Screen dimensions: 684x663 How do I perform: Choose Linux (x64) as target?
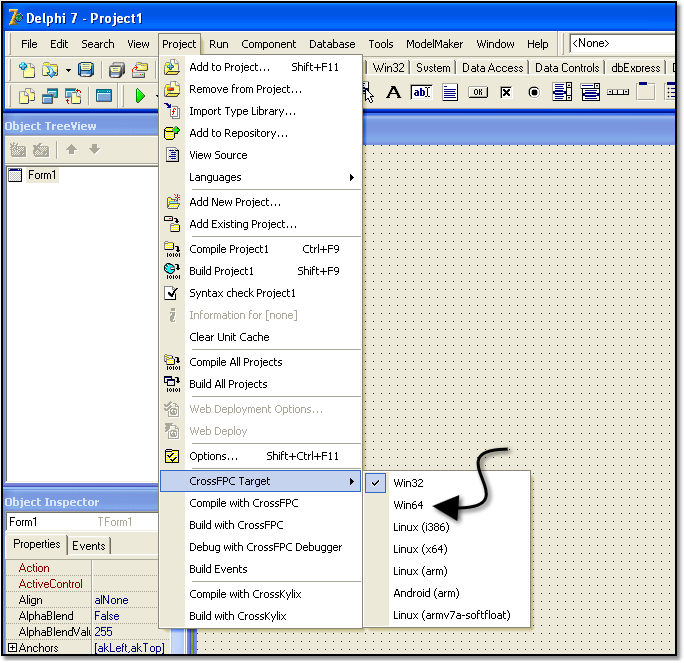(x=447, y=549)
